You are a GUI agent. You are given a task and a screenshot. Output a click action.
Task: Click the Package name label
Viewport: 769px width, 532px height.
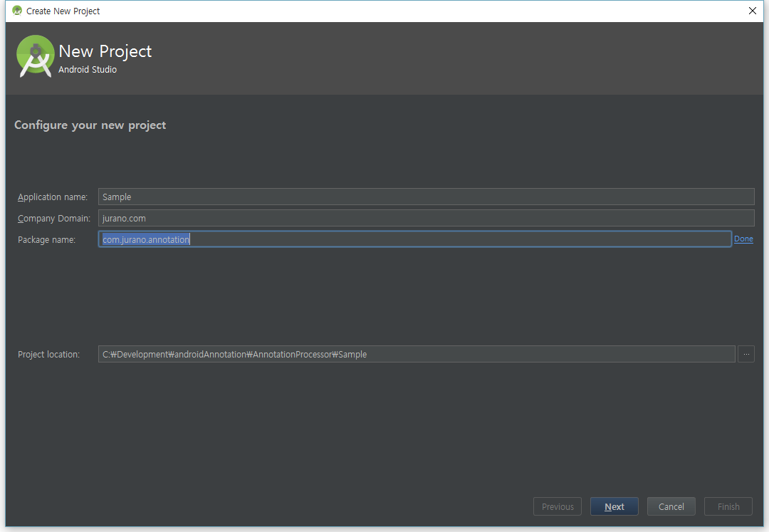click(x=47, y=239)
